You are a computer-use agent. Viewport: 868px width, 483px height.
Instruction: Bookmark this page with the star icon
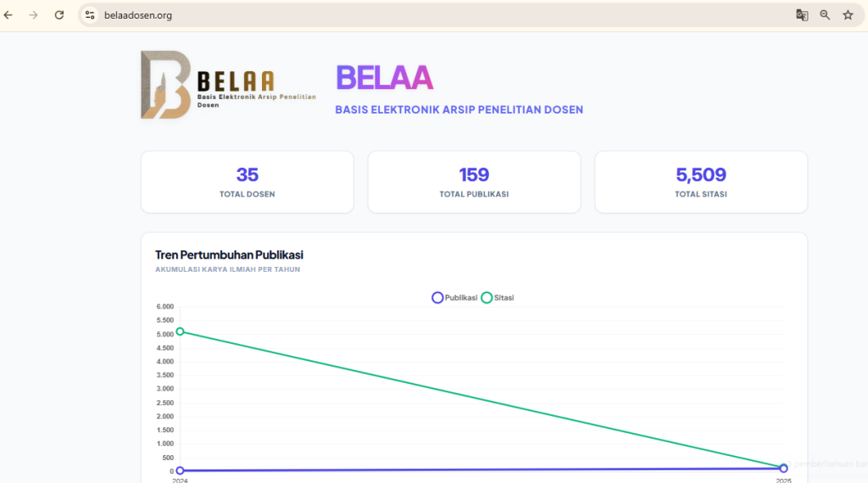(848, 15)
